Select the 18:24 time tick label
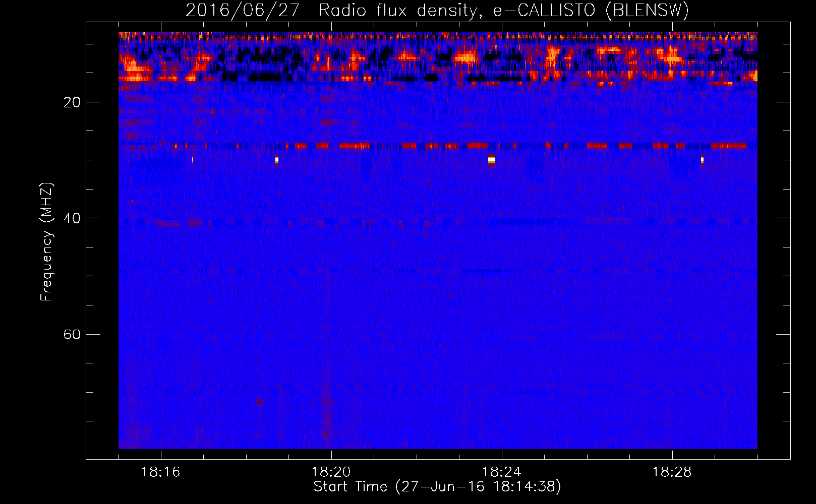 (x=502, y=472)
